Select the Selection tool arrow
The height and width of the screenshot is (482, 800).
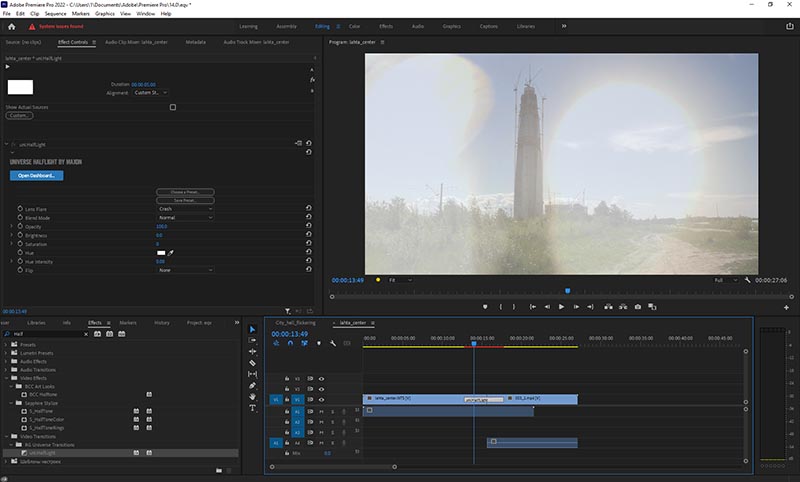pos(252,329)
